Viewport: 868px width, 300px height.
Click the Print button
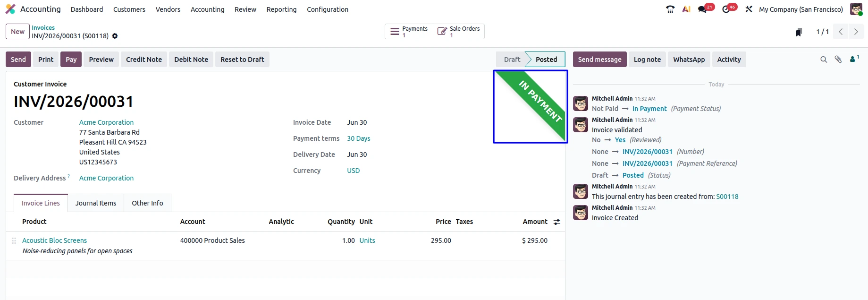tap(46, 60)
